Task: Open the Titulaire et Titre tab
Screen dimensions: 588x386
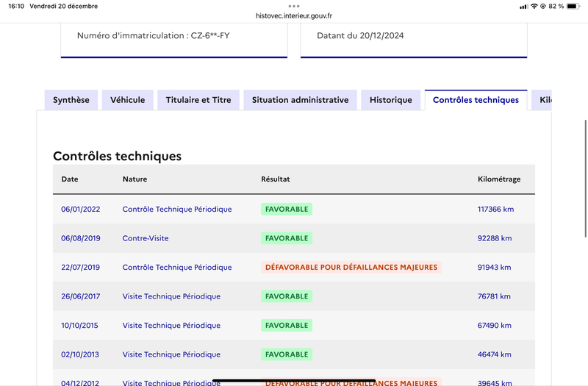Action: coord(198,100)
